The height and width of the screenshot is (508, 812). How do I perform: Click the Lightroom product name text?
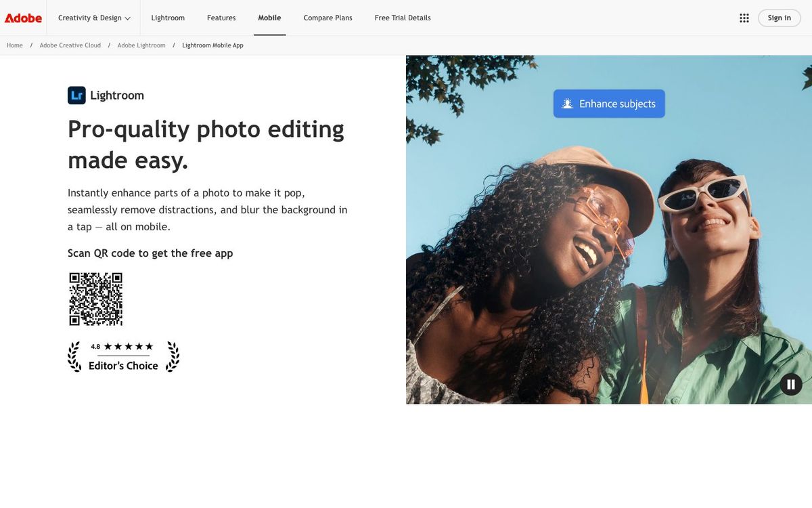117,96
